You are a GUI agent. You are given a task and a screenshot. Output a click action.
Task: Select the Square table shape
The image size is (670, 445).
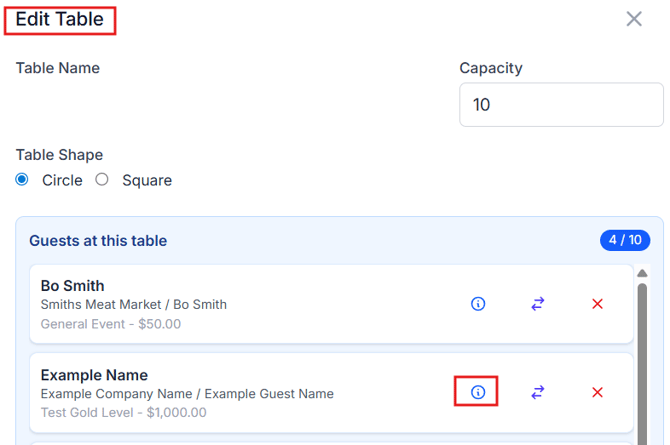102,180
